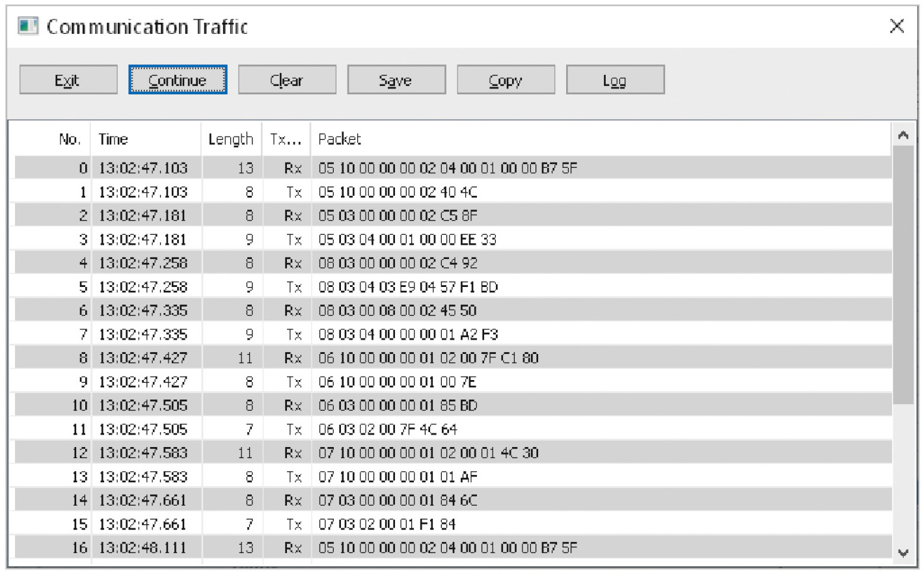Select packet row number 0
Screen dimensions: 924x572
point(448,169)
